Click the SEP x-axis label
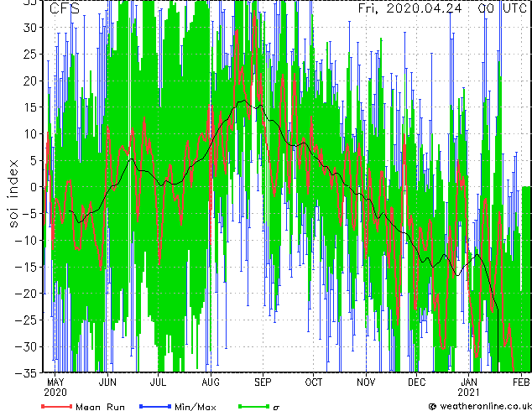Screen dimensions: 532x411 pos(263,382)
